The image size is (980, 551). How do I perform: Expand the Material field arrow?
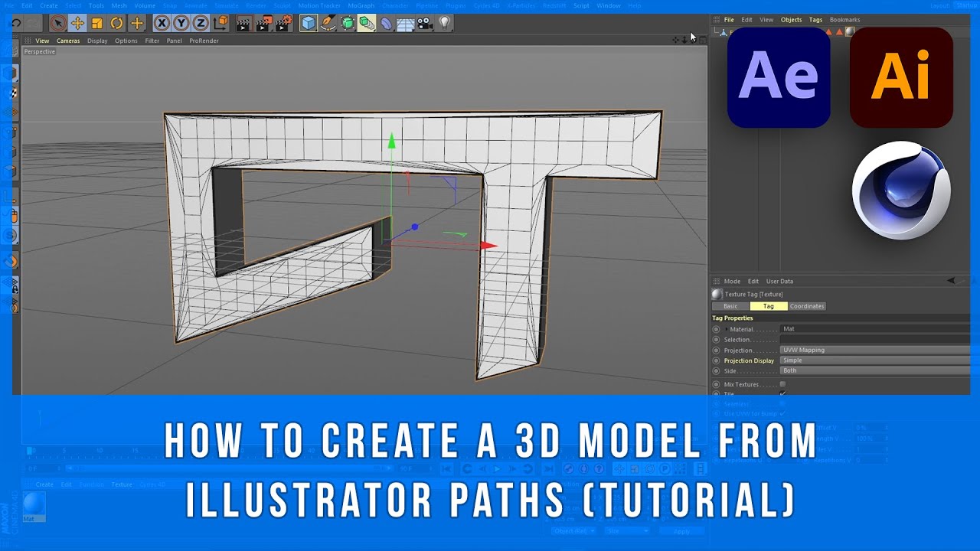[x=727, y=329]
